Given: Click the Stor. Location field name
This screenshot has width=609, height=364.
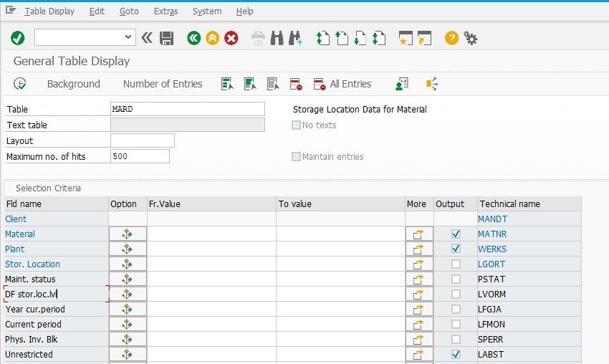Looking at the screenshot, I should point(33,264).
